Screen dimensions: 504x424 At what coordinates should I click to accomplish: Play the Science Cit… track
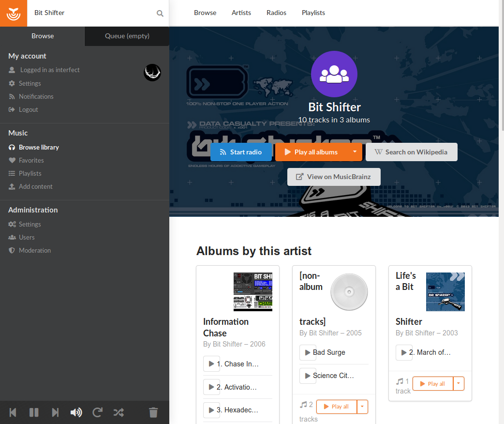point(308,376)
